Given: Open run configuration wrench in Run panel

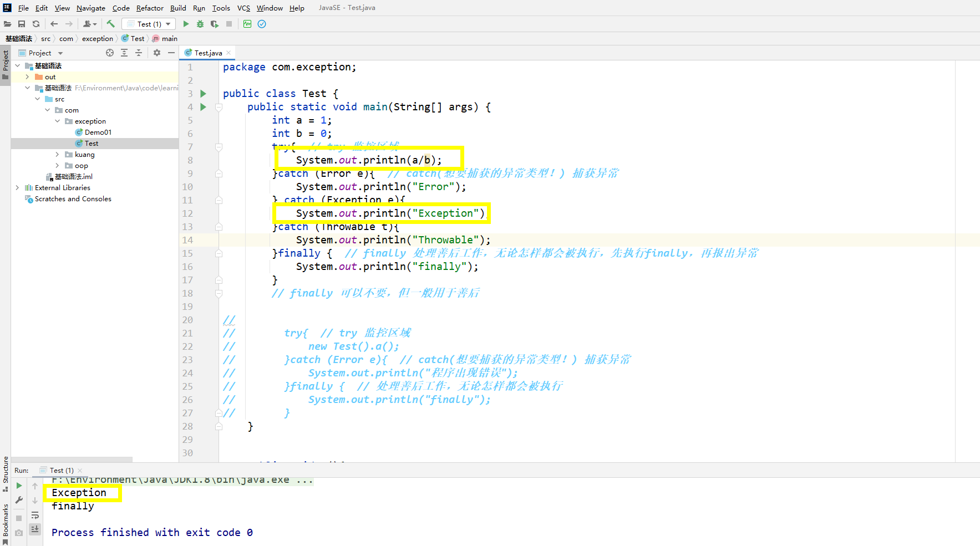Looking at the screenshot, I should coord(19,500).
